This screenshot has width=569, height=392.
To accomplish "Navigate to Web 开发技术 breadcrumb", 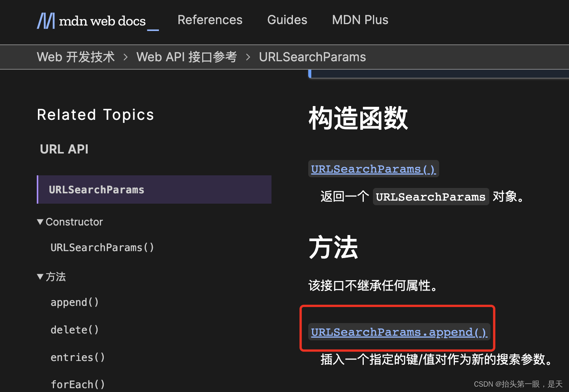I will [75, 57].
